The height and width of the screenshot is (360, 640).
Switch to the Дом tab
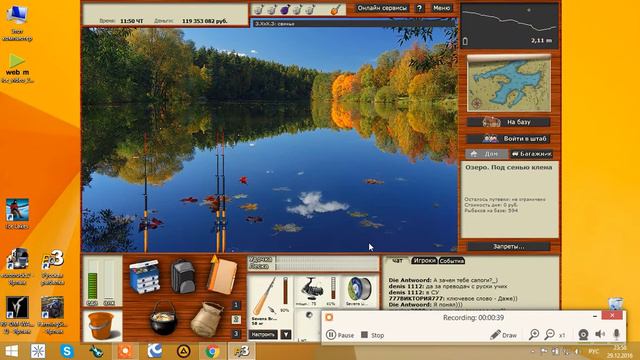[487, 154]
